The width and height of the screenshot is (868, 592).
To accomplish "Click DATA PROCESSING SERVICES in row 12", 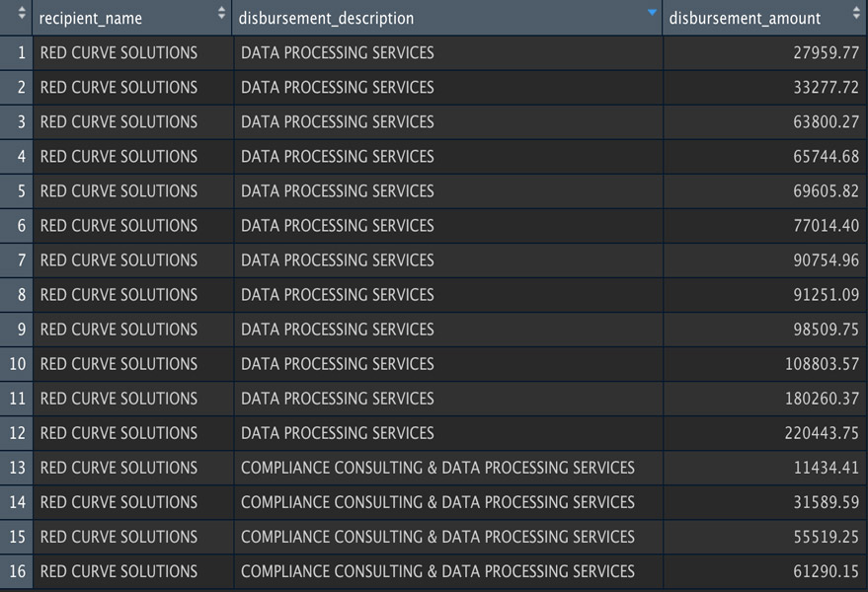I will pos(337,433).
